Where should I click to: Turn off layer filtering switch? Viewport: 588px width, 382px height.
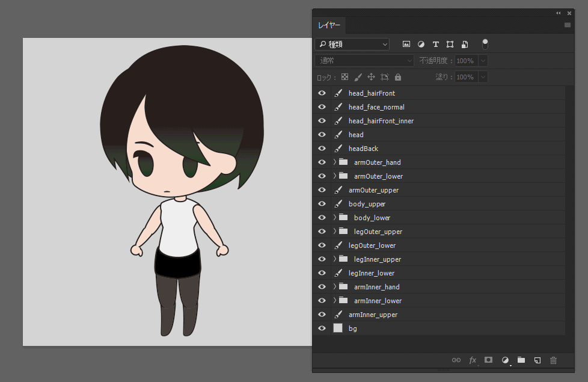pyautogui.click(x=485, y=44)
